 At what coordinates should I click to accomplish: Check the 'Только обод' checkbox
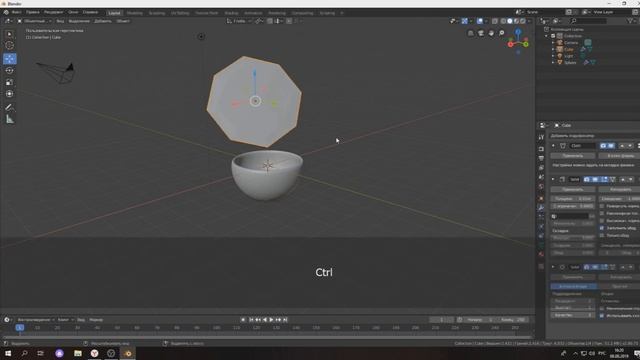pyautogui.click(x=602, y=236)
